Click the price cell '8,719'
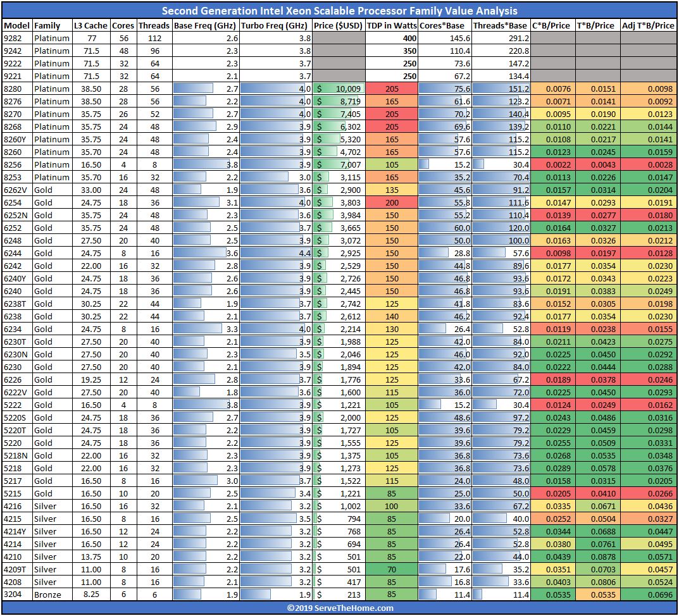This screenshot has width=679, height=616. [x=339, y=101]
